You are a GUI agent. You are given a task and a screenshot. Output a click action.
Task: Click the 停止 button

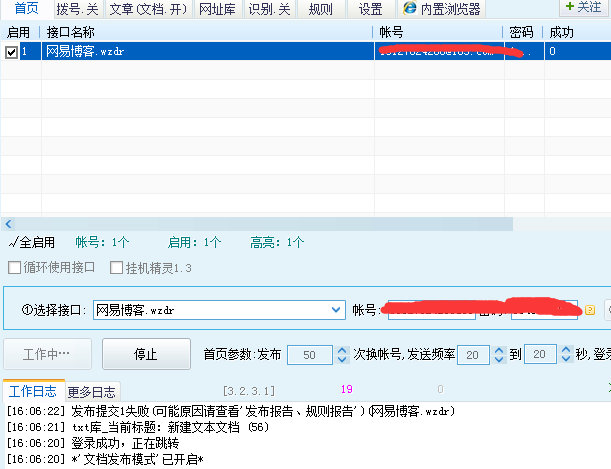[147, 354]
